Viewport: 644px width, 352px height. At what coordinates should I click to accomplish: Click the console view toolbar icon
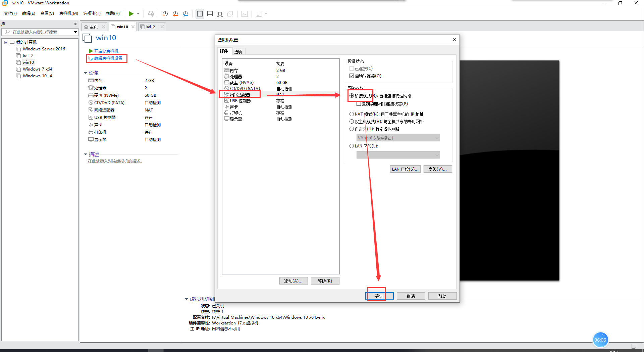pyautogui.click(x=245, y=14)
